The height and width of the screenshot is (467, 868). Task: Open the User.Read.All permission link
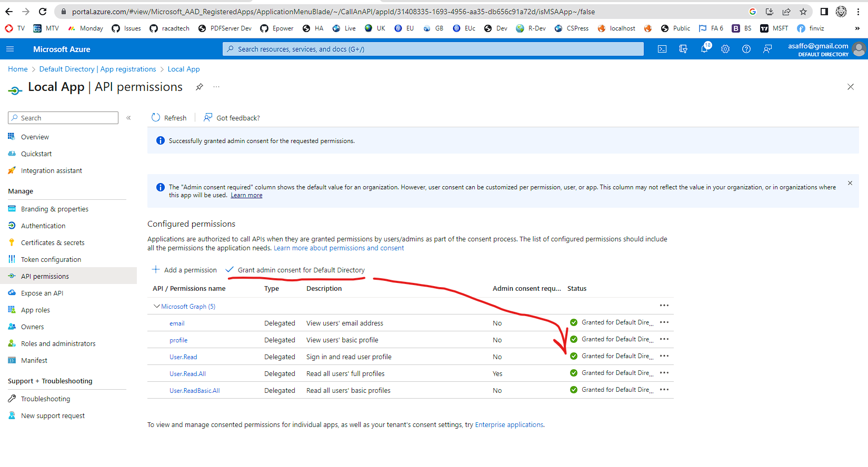(187, 374)
